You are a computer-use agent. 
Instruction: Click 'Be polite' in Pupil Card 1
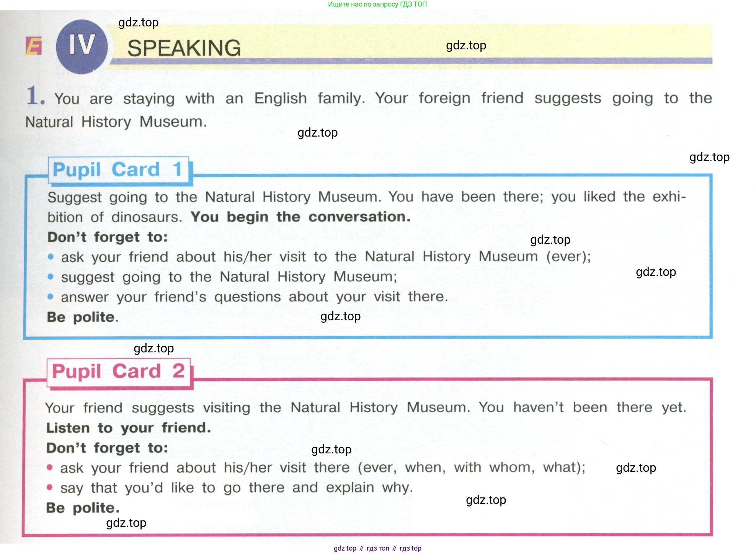[x=82, y=317]
